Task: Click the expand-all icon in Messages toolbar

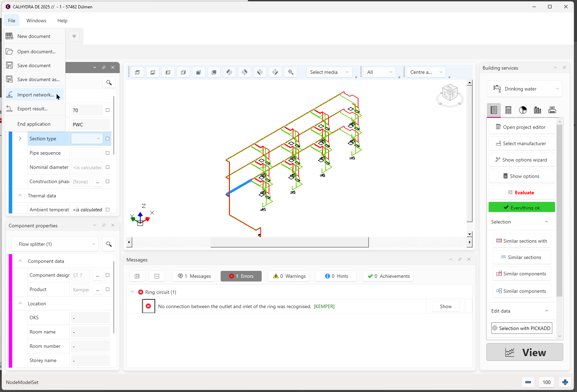Action: (x=137, y=276)
